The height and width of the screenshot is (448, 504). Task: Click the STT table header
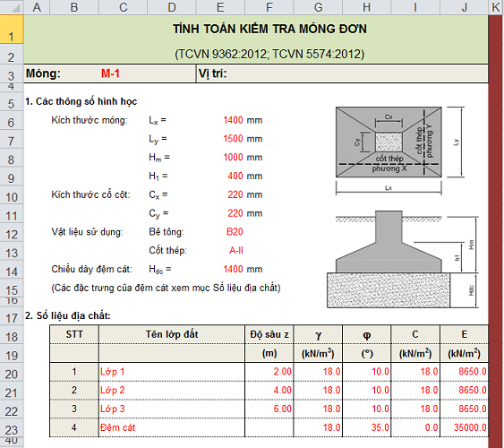74,334
